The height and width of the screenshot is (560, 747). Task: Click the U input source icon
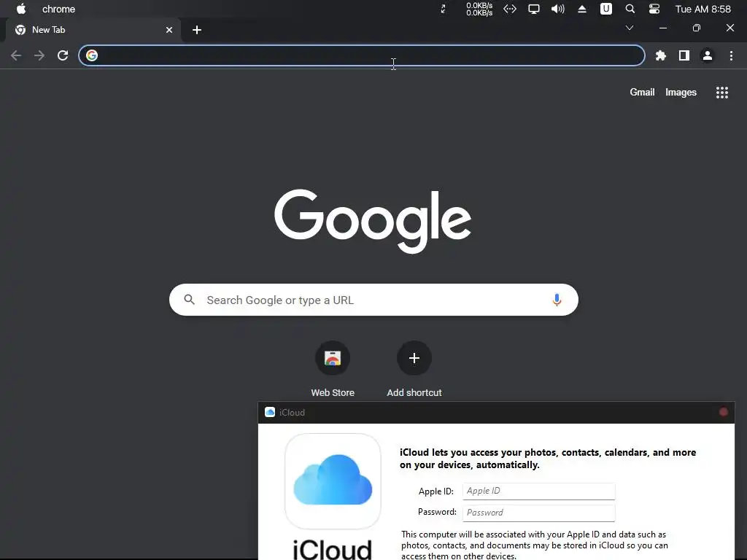(606, 9)
